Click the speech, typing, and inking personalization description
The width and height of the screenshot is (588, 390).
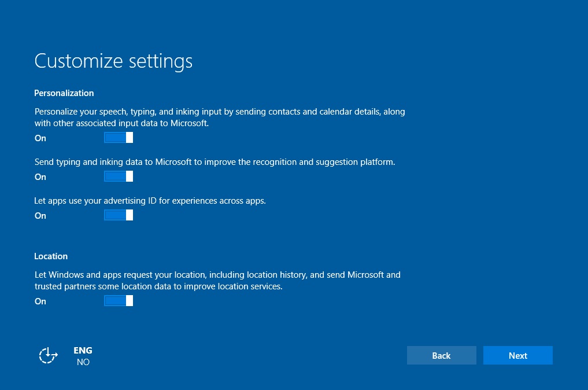[220, 117]
